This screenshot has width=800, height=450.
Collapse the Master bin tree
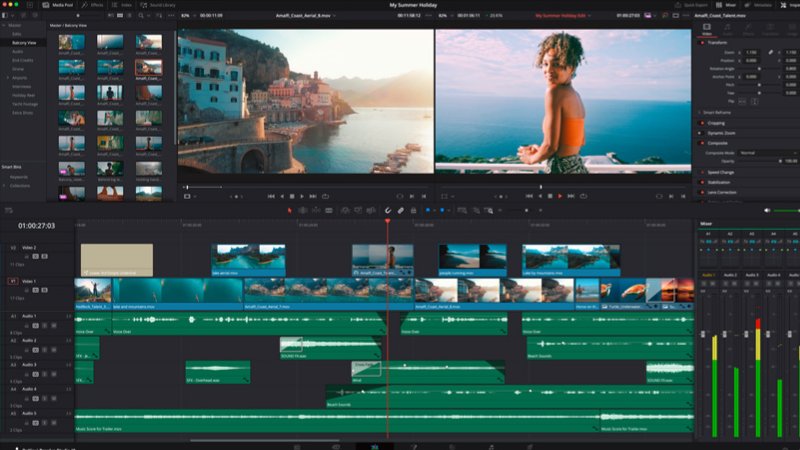click(x=4, y=25)
